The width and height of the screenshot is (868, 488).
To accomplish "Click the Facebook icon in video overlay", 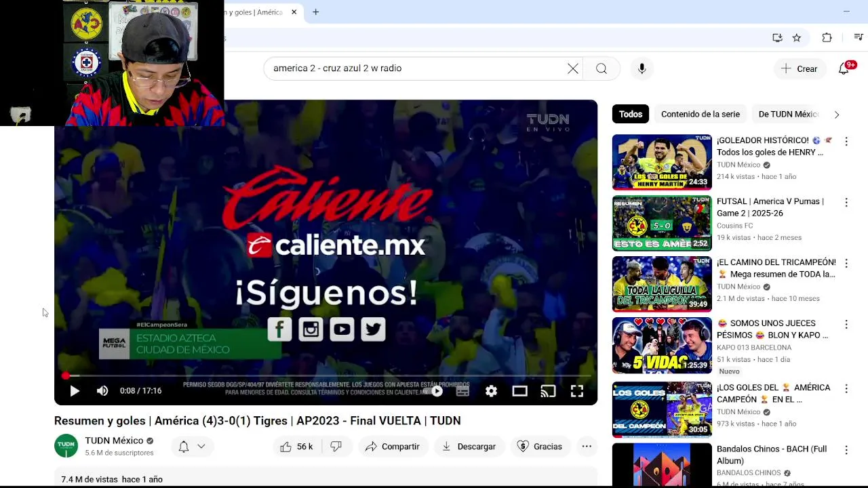I will point(279,329).
